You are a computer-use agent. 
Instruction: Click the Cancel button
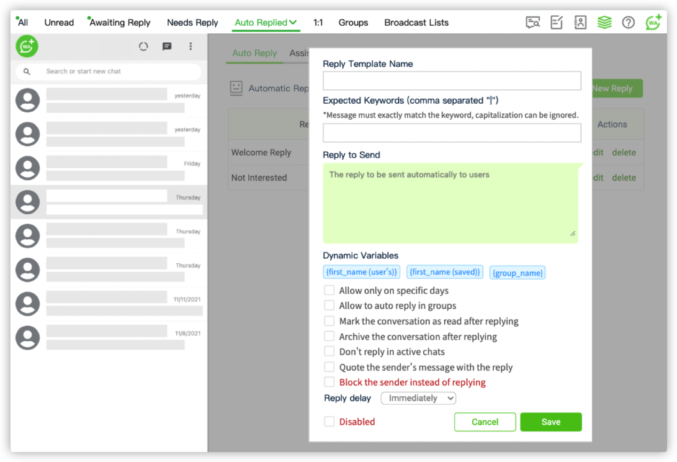(484, 422)
